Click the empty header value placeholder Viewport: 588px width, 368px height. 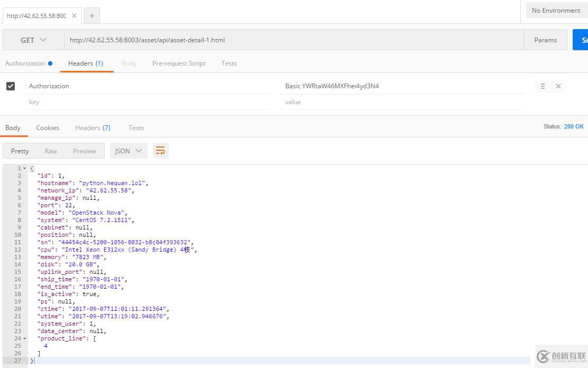tap(402, 102)
